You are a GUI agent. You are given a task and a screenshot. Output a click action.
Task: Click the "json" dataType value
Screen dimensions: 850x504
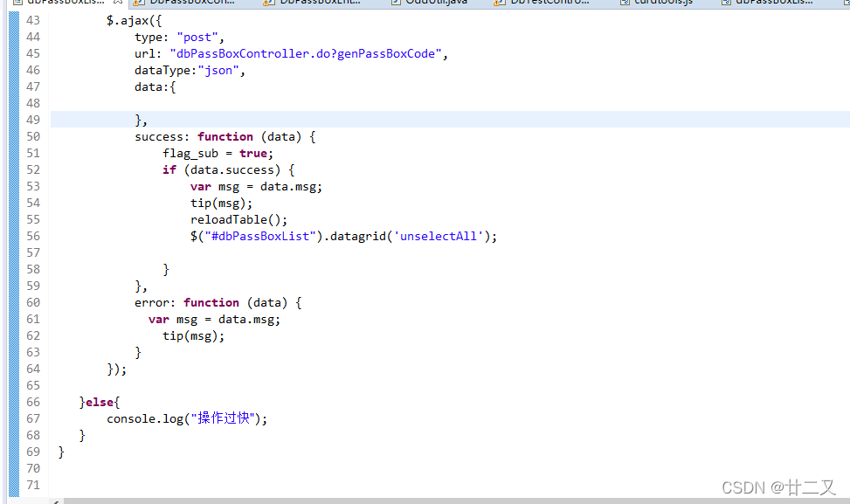click(x=218, y=71)
